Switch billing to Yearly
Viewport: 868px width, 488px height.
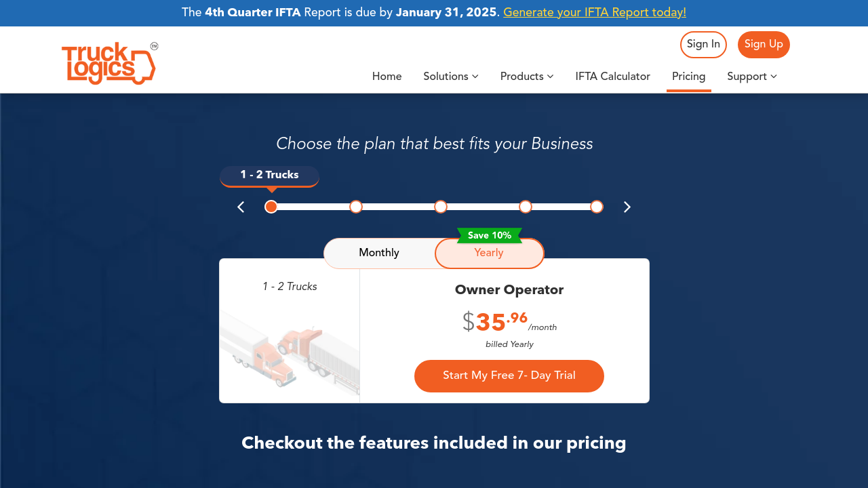489,253
